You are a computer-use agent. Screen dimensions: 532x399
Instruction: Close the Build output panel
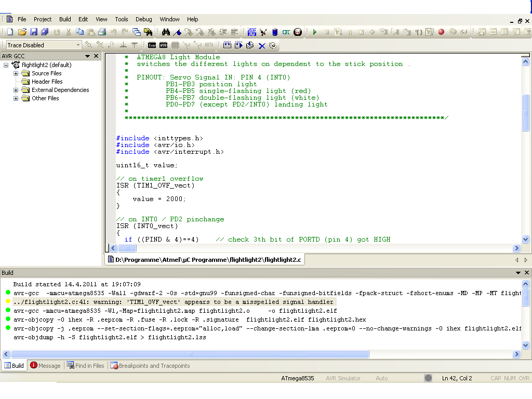point(527,272)
